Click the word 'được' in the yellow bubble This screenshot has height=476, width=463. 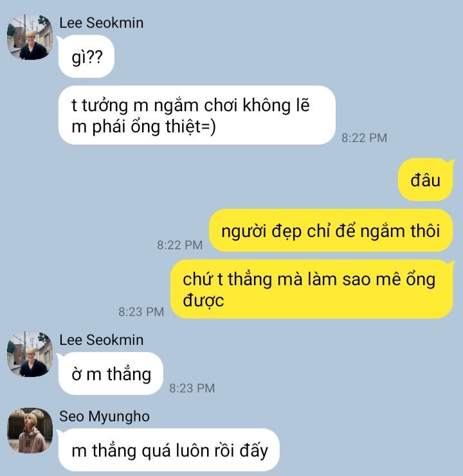point(203,301)
